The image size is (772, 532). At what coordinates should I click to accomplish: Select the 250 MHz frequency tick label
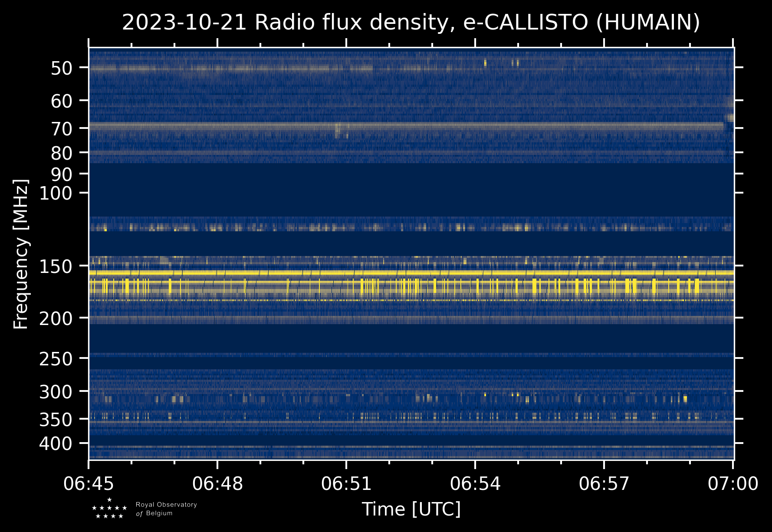56,359
